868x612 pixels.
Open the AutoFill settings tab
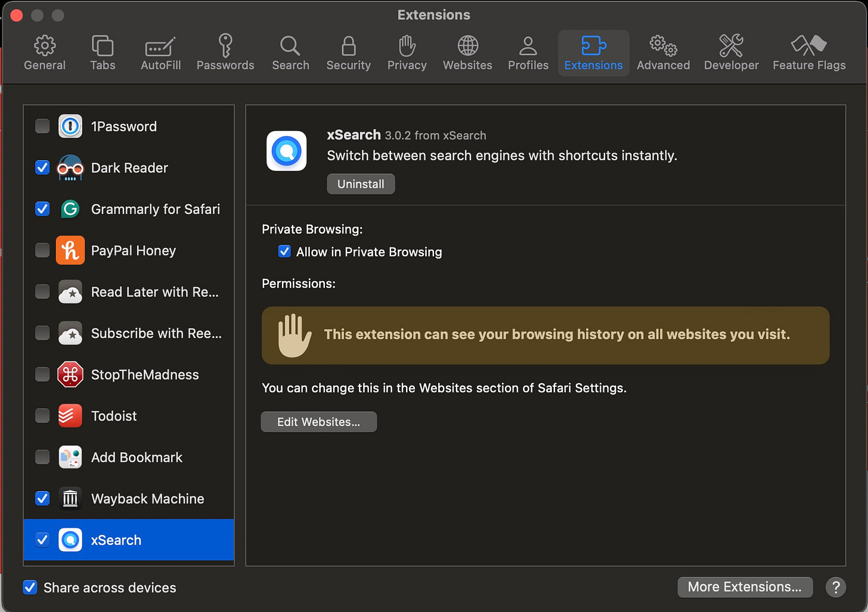160,53
